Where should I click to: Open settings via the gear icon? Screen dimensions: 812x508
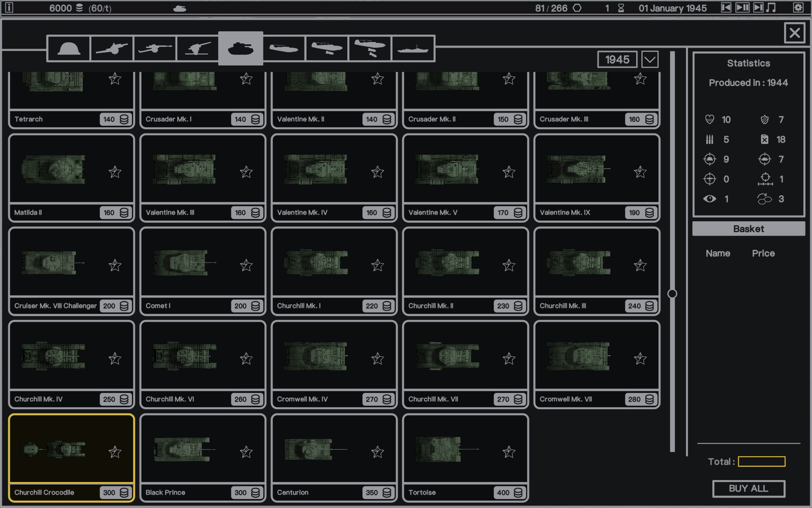(798, 8)
